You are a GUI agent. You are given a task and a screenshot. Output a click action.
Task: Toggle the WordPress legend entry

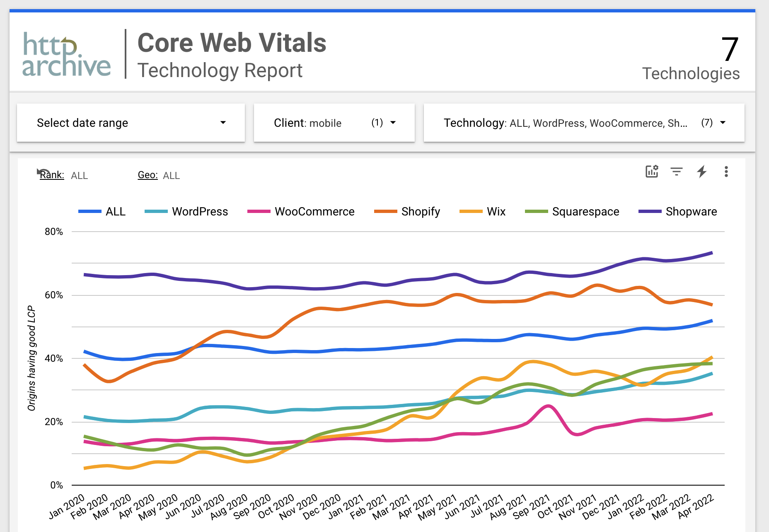tap(186, 211)
